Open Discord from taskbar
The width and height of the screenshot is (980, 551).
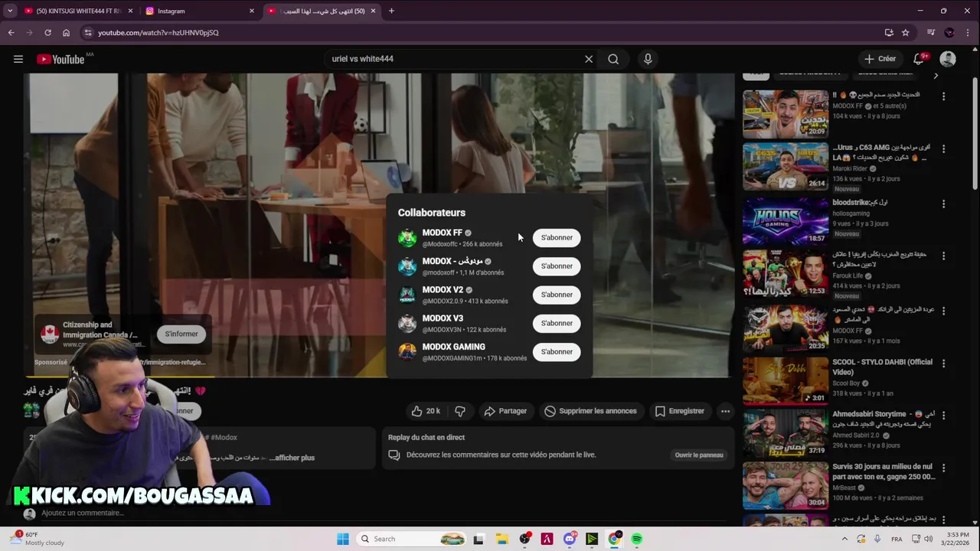(569, 539)
